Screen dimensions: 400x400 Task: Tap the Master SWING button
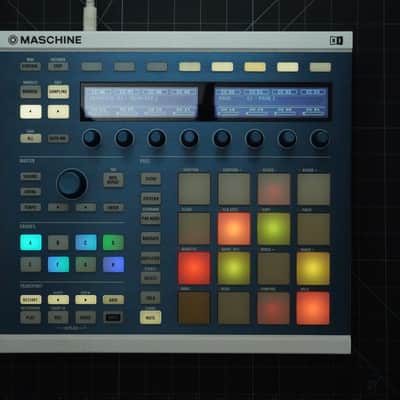pos(30,192)
